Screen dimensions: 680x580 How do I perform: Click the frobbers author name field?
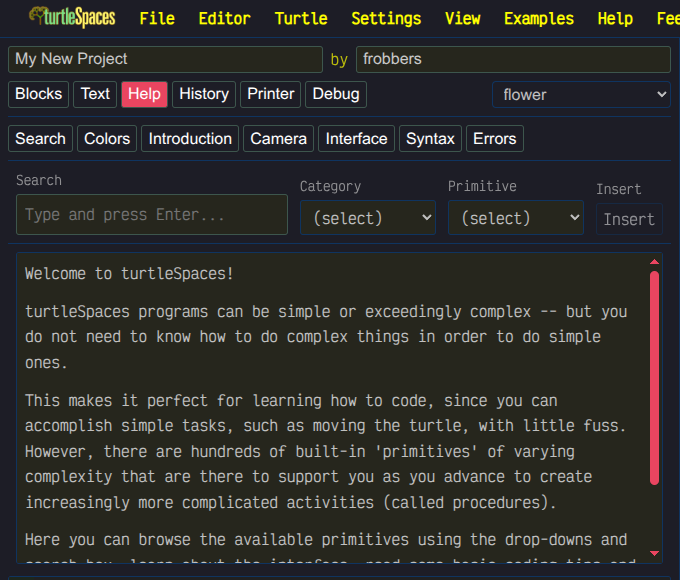tap(513, 59)
